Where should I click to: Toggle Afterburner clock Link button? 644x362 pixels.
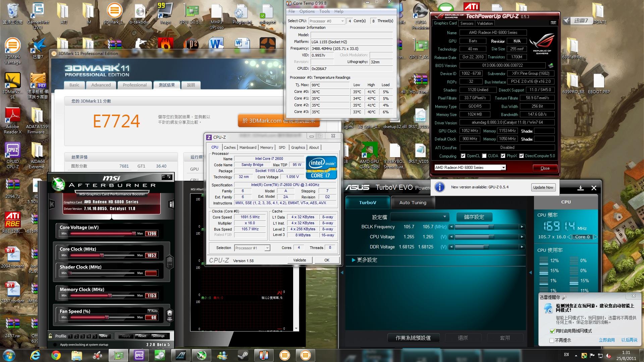tap(169, 261)
